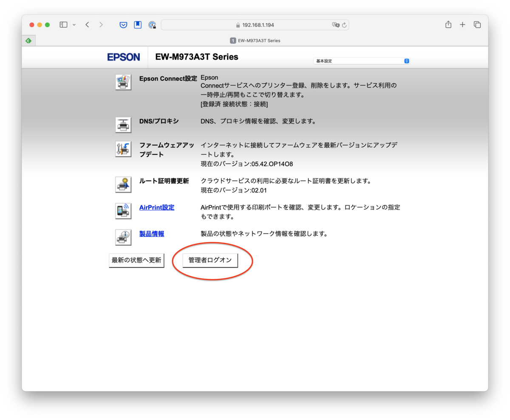The image size is (510, 420).
Task: Open the sidebar options chevron dropdown
Action: [74, 25]
